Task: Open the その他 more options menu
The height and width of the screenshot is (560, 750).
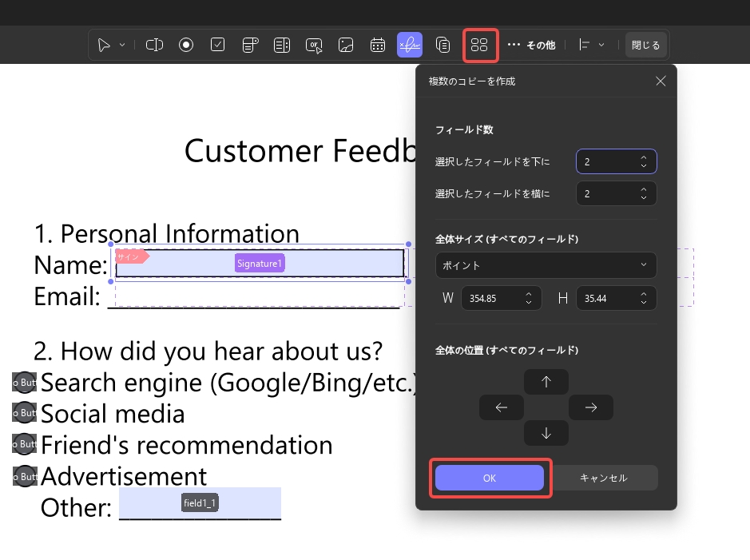Action: click(531, 45)
